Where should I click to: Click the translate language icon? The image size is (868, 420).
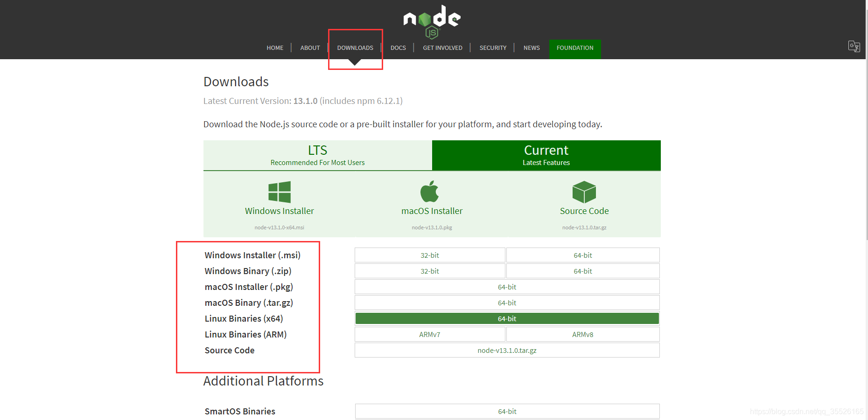854,46
